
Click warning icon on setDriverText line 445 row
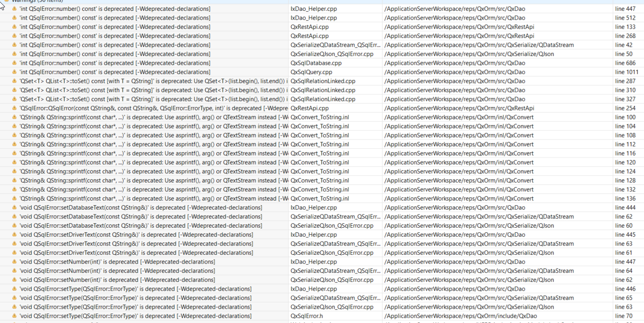pyautogui.click(x=15, y=235)
